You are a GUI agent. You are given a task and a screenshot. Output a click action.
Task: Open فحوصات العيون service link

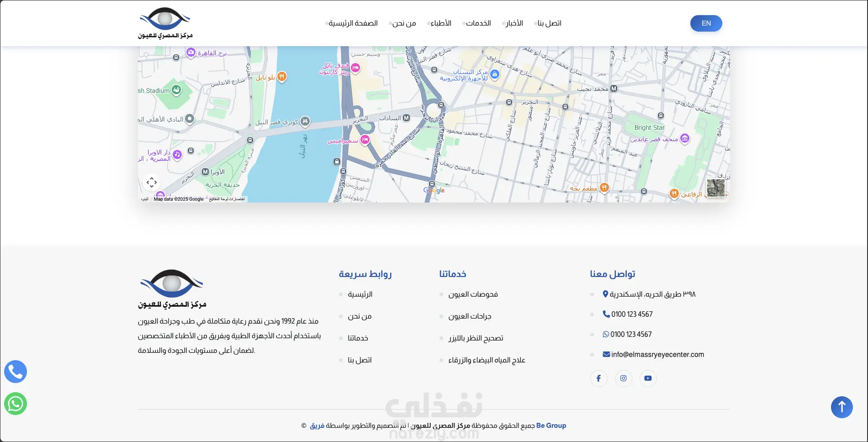[473, 294]
